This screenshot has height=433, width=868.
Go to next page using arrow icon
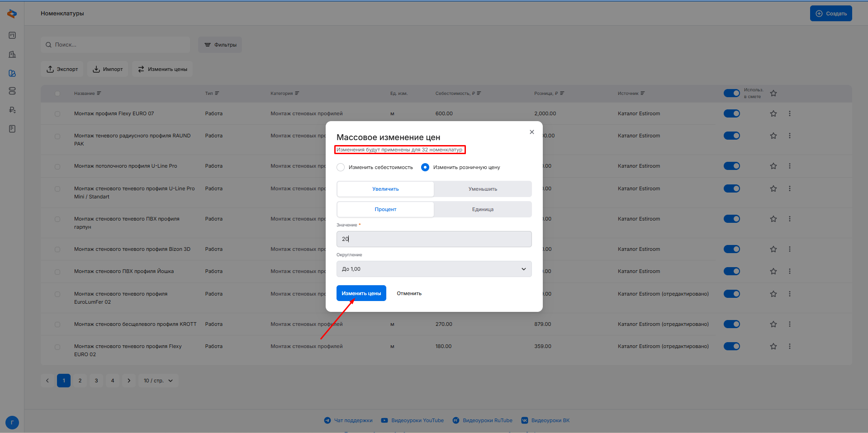pyautogui.click(x=129, y=381)
